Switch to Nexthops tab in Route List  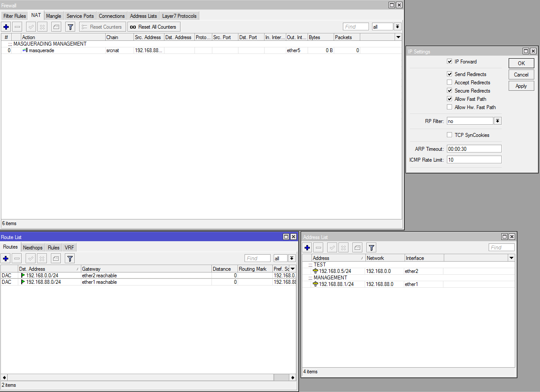point(33,248)
